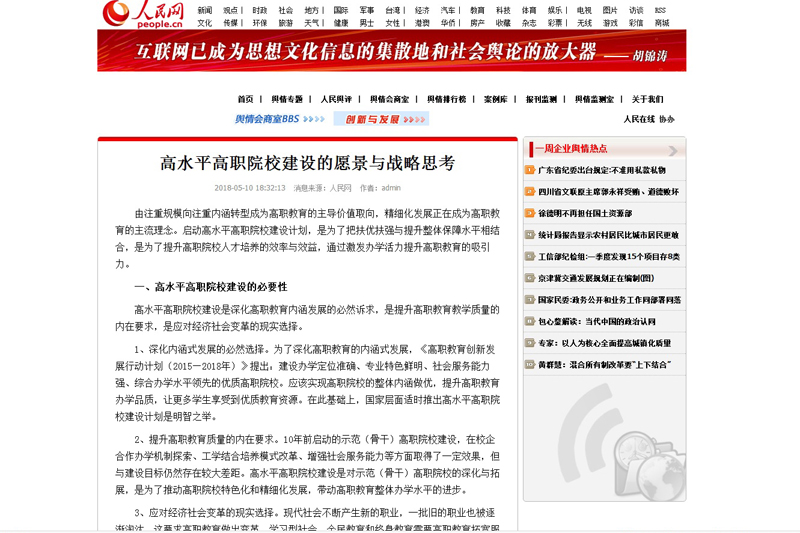Expand the 一周企业舆情热点 panel arrow
Screen dimensions: 800x533
coord(674,150)
